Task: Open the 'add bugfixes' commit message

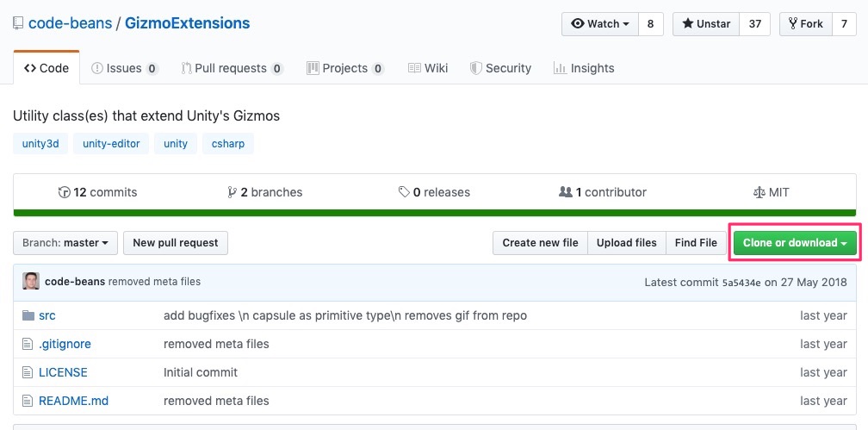Action: click(x=344, y=316)
